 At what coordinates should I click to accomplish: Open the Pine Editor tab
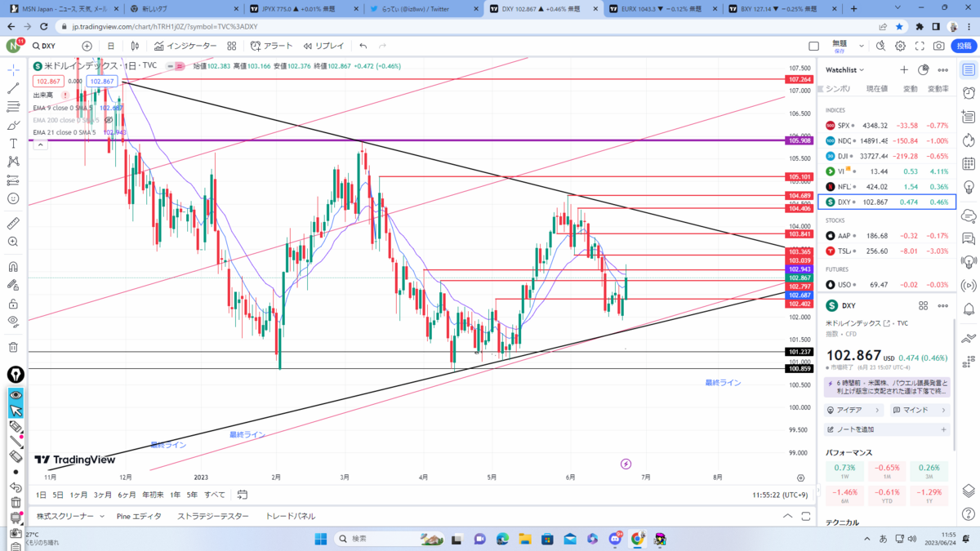[139, 516]
